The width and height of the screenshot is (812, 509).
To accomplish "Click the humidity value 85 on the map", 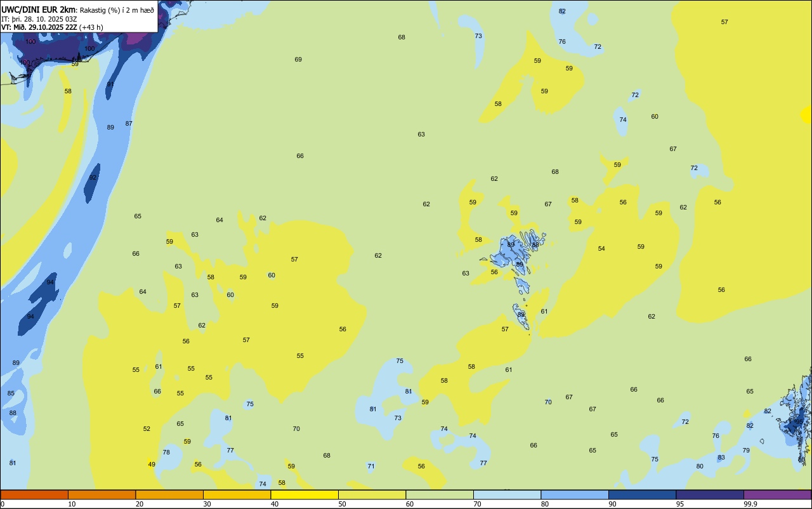I will pos(11,393).
